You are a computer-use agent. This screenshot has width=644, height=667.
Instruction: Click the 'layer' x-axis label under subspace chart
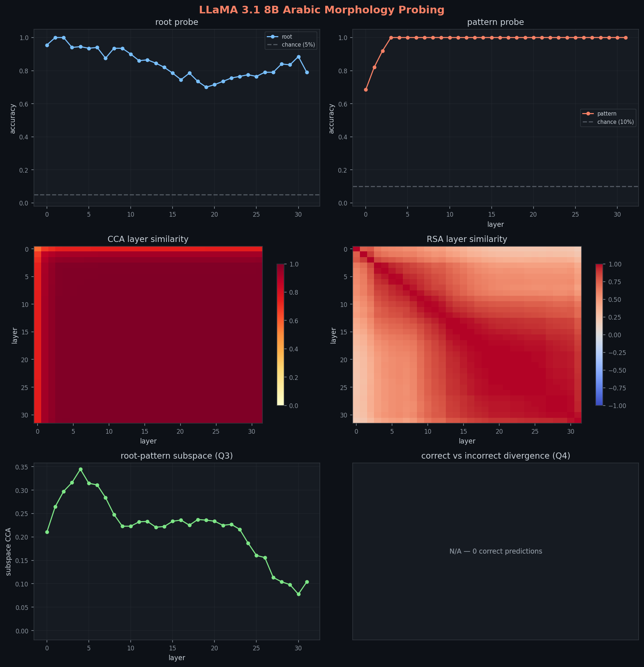click(177, 658)
